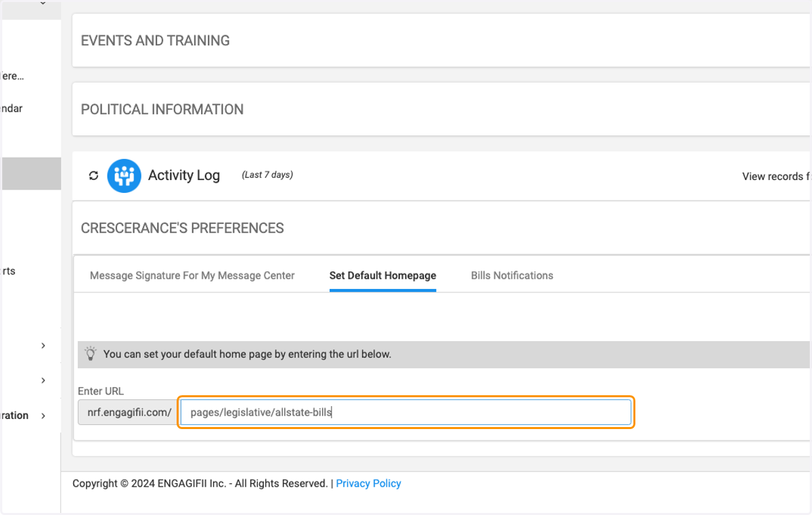This screenshot has width=812, height=515.
Task: Click the highlighted gray sidebar item
Action: [30, 173]
